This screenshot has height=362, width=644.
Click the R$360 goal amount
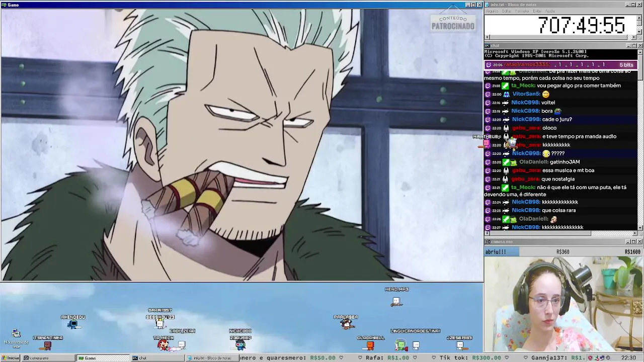tap(562, 252)
